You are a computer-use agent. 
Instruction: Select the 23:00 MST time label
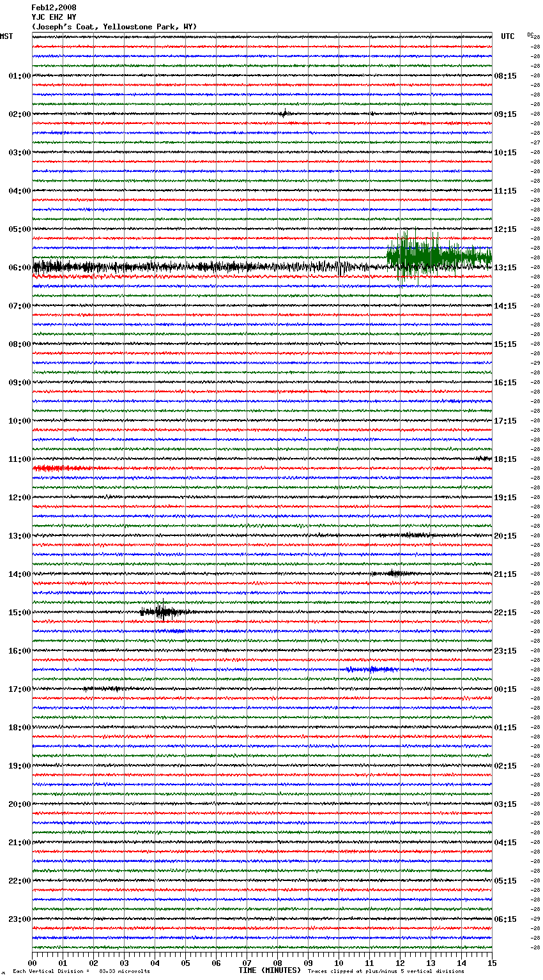20,919
